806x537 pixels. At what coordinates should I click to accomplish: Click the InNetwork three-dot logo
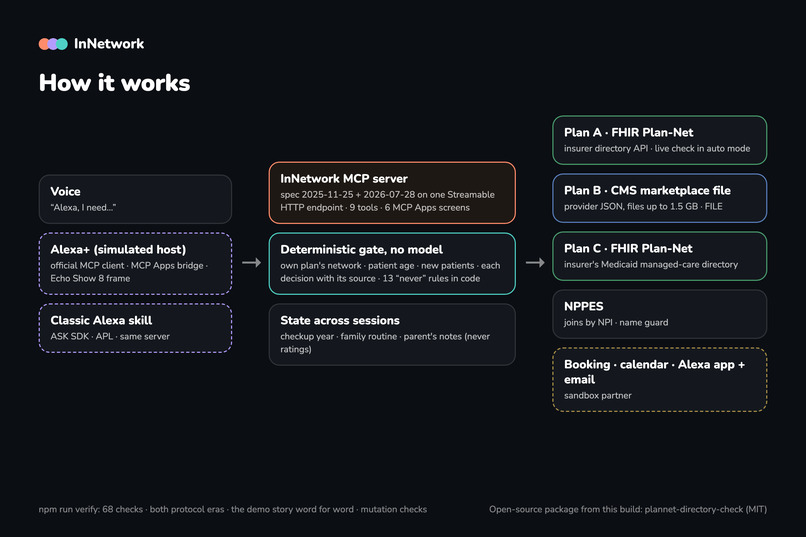(53, 44)
